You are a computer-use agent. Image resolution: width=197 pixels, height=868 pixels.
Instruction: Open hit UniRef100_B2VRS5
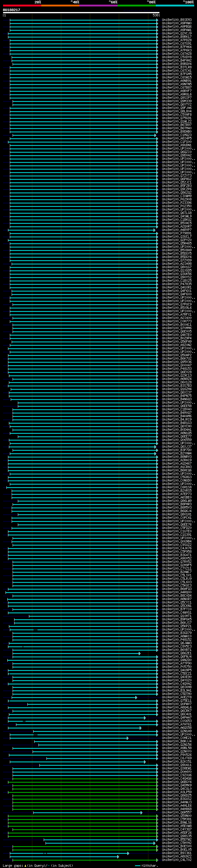coord(177,490)
